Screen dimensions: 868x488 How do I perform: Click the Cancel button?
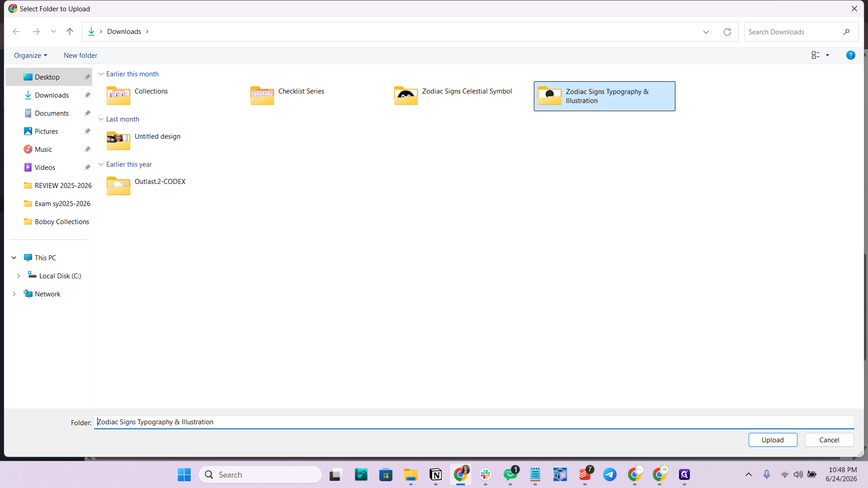pyautogui.click(x=829, y=440)
